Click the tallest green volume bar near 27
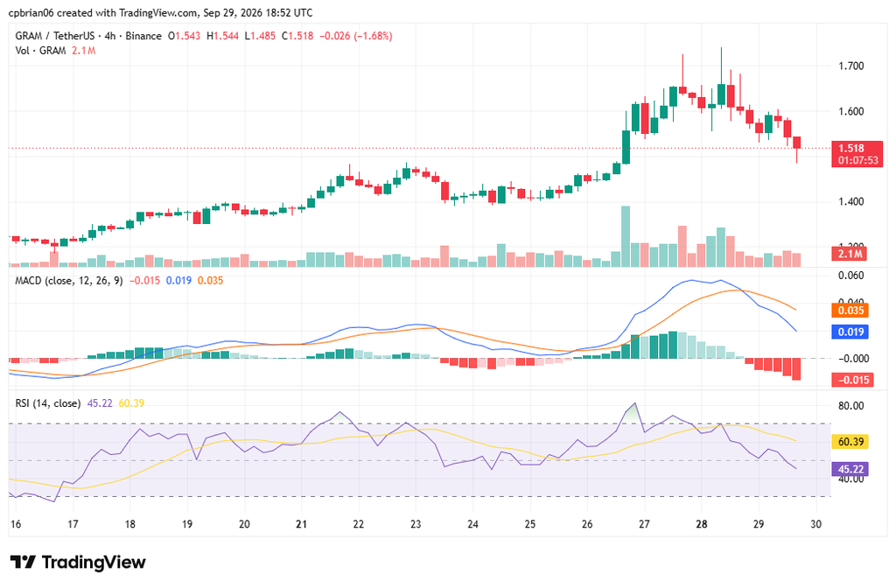The height and width of the screenshot is (588, 896). point(626,236)
